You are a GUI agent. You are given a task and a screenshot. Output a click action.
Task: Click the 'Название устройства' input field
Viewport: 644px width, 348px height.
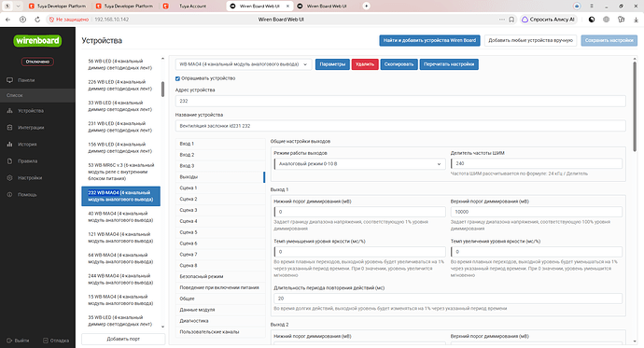pos(400,126)
